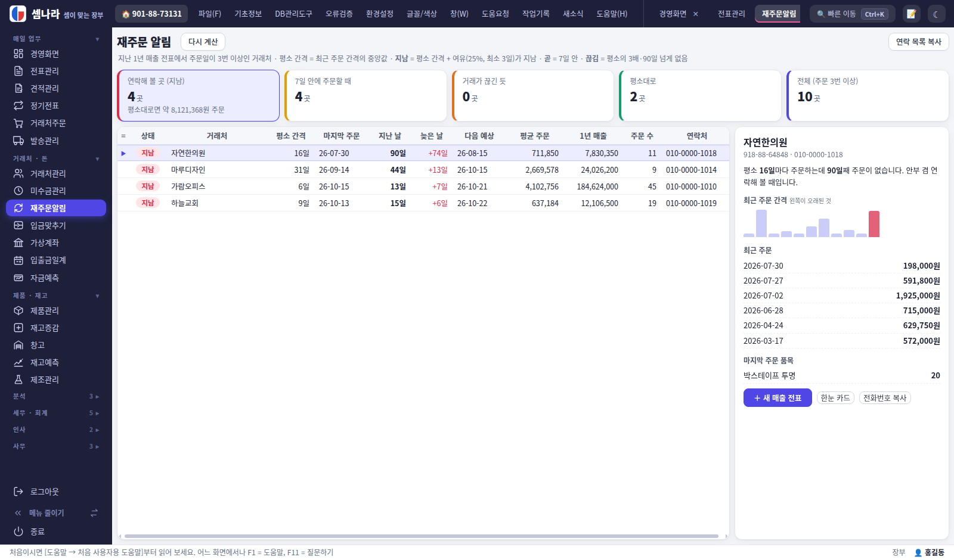Click the red latest bar in interval chart

874,224
